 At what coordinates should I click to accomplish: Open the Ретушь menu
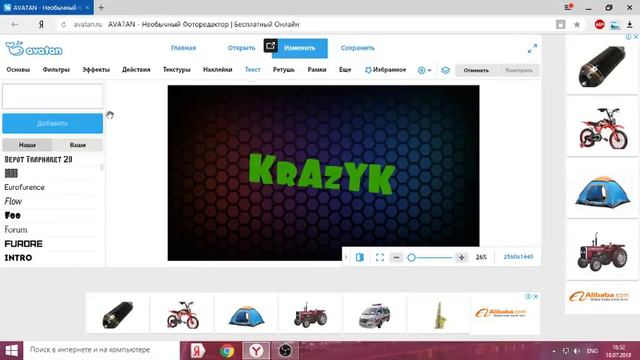tap(284, 70)
